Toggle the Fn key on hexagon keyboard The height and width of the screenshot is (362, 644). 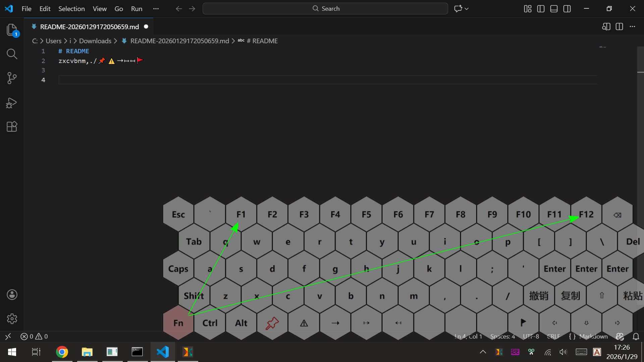coord(178,323)
